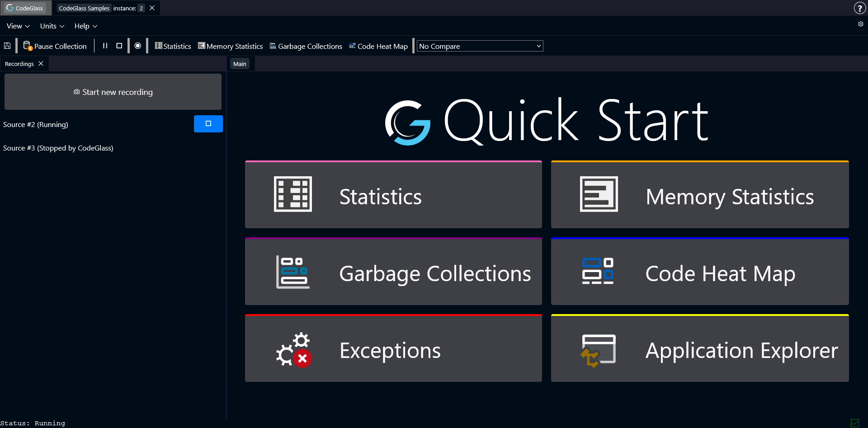Image resolution: width=868 pixels, height=428 pixels.
Task: Open Memory Statistics from the toolbar
Action: coord(230,46)
